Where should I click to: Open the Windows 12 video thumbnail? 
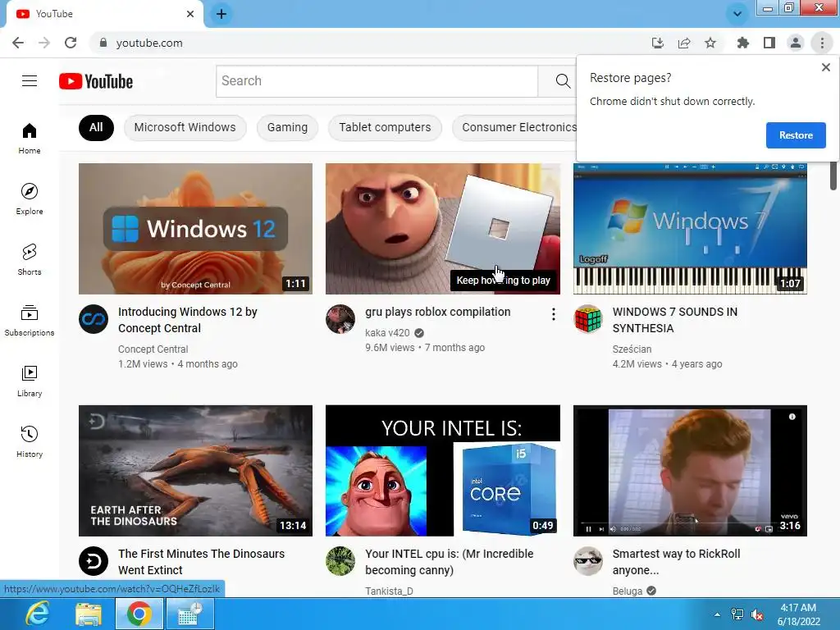coord(195,229)
